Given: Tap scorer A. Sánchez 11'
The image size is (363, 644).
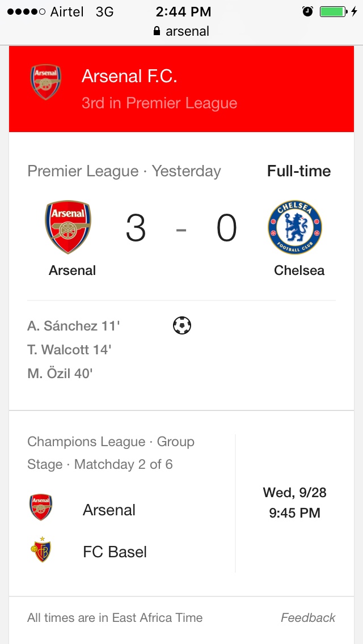Looking at the screenshot, I should [x=74, y=326].
